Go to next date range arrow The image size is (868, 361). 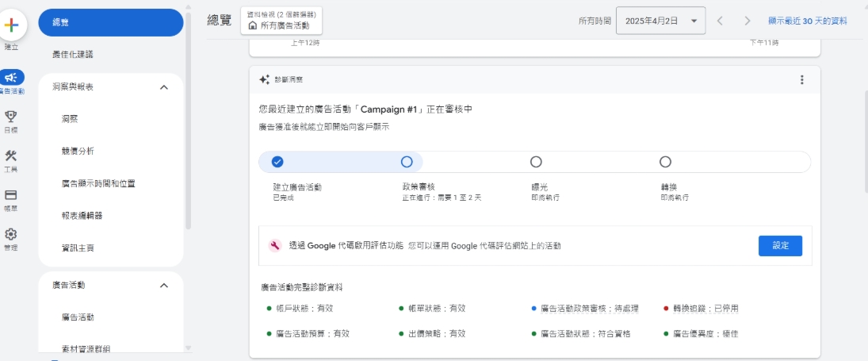point(748,21)
